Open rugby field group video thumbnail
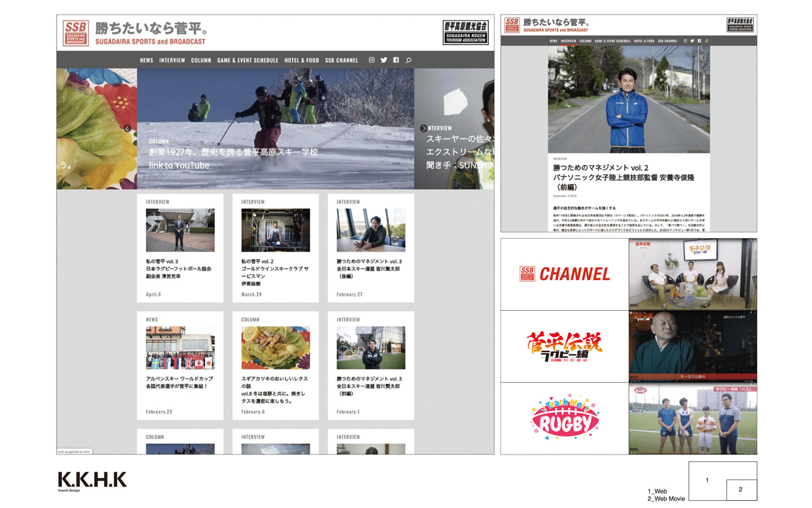Image resolution: width=812 pixels, height=508 pixels. point(693,418)
